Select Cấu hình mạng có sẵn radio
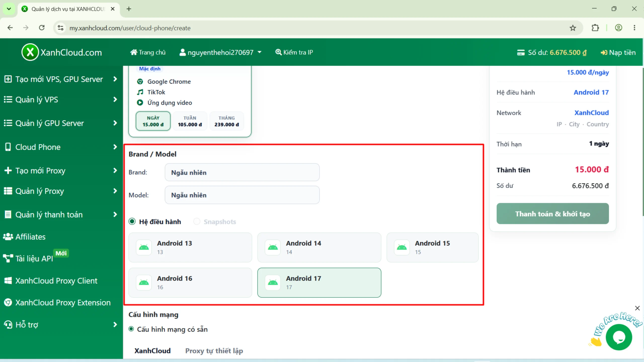This screenshot has height=362, width=644. tap(131, 329)
